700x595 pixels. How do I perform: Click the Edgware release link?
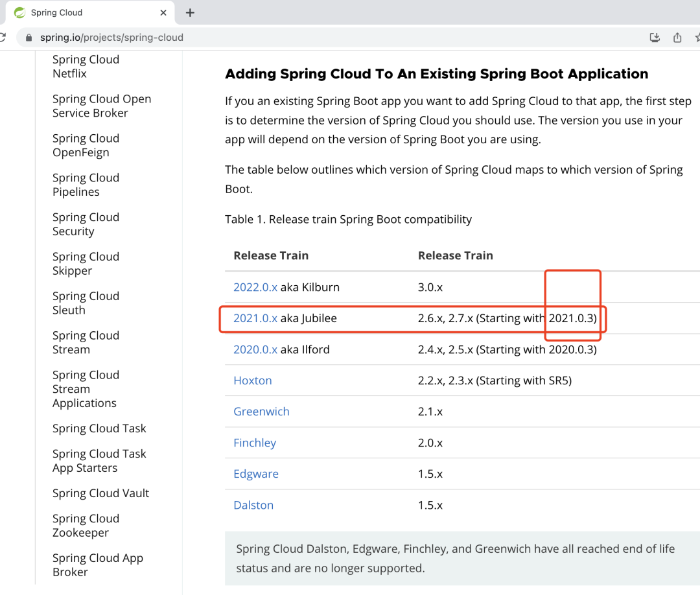pos(256,474)
